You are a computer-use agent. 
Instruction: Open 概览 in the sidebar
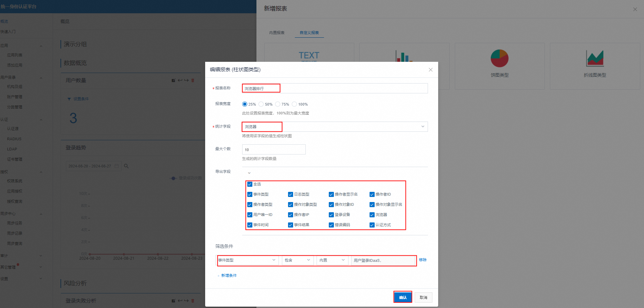pos(4,21)
